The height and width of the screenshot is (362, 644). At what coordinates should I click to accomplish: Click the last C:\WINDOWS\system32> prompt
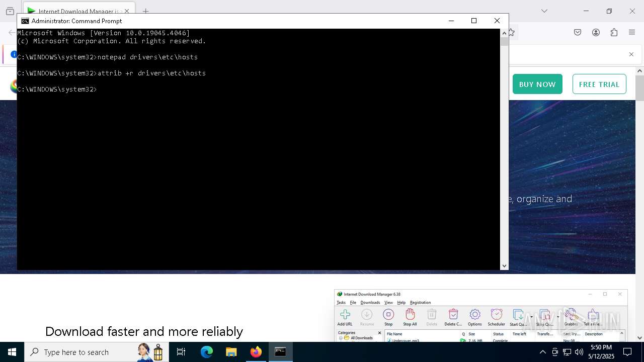(56, 89)
